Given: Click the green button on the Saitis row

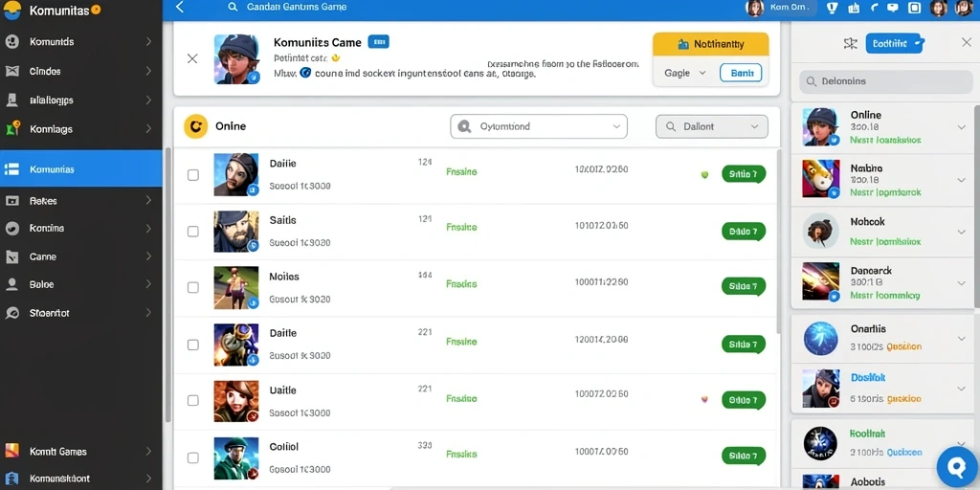Looking at the screenshot, I should 743,232.
